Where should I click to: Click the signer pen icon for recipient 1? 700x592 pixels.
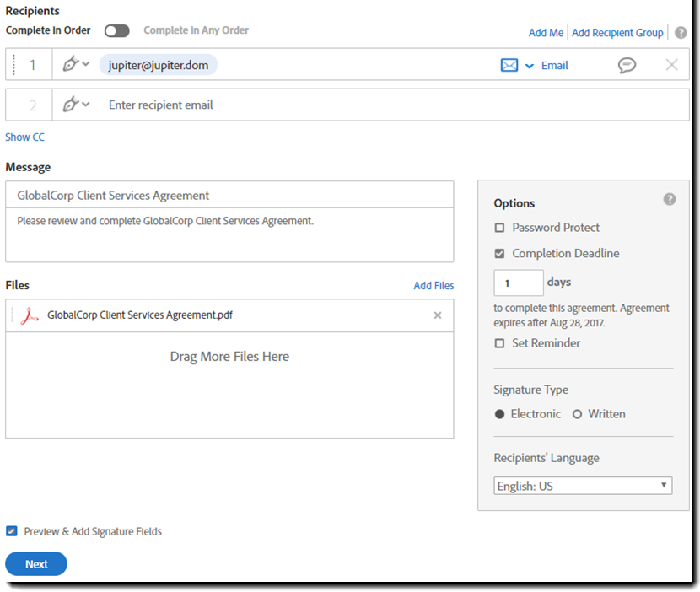pyautogui.click(x=71, y=65)
